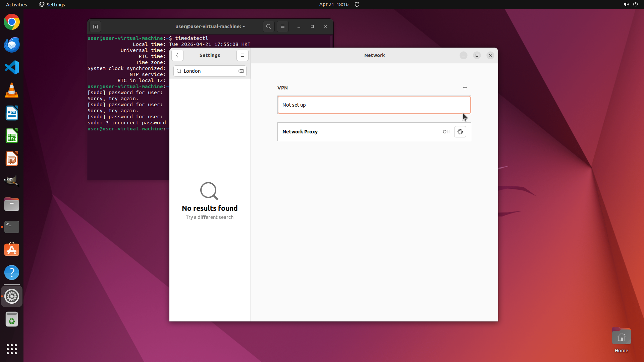Open Visual Studio Code from dock
The height and width of the screenshot is (362, 644).
point(12,67)
